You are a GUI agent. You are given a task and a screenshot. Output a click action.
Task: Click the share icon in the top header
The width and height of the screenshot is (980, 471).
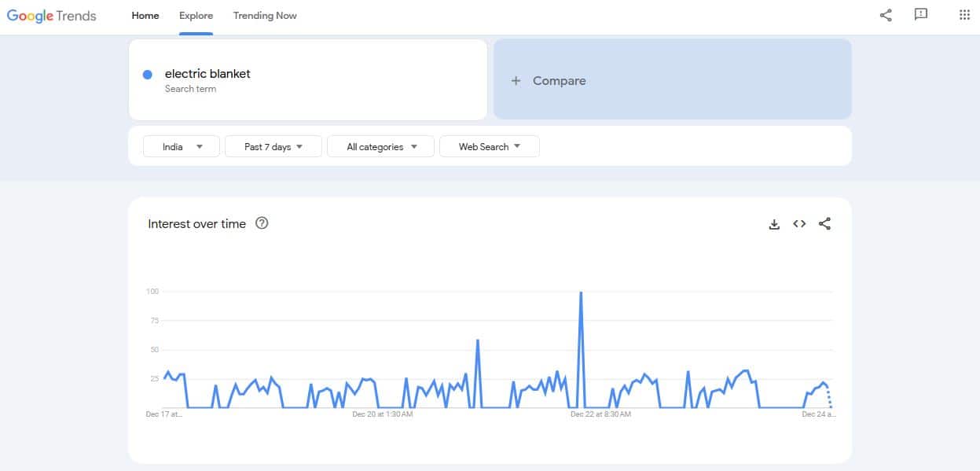point(886,15)
